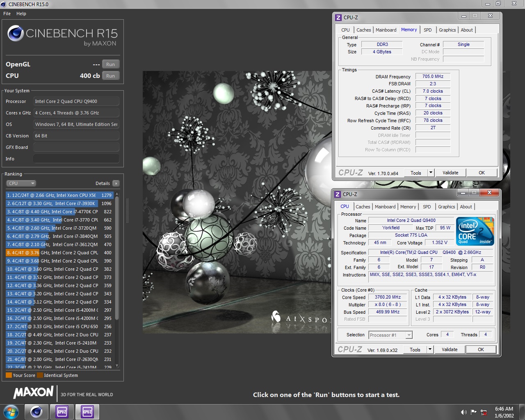Image resolution: width=525 pixels, height=420 pixels.
Task: Click the Action Center flag tray icon
Action: pyautogui.click(x=474, y=412)
